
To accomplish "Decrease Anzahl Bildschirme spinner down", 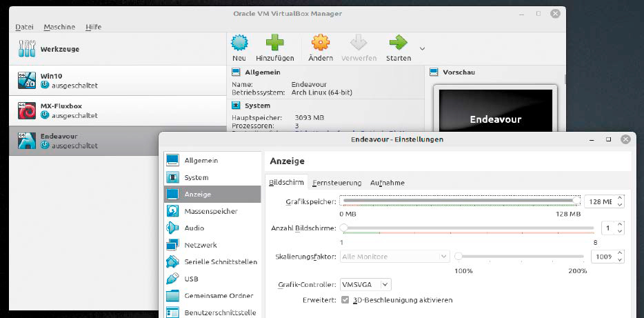I will 620,231.
